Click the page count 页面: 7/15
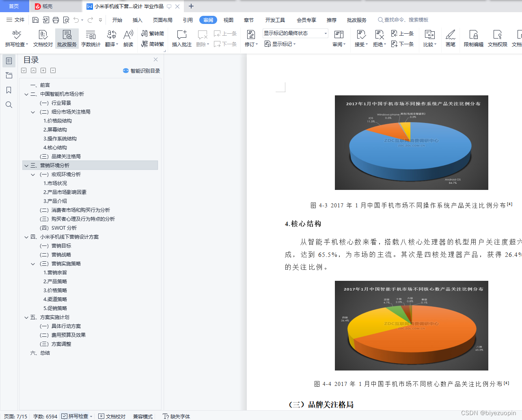 point(15,416)
